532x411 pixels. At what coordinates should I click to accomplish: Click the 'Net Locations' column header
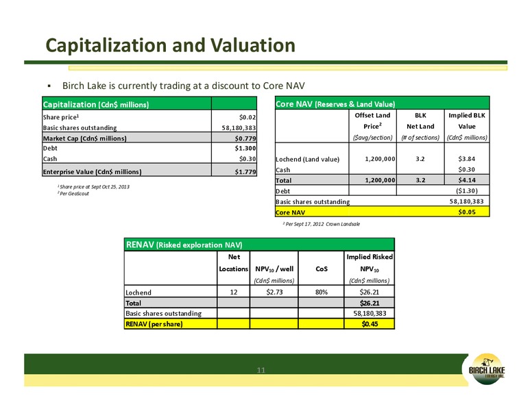pyautogui.click(x=233, y=263)
